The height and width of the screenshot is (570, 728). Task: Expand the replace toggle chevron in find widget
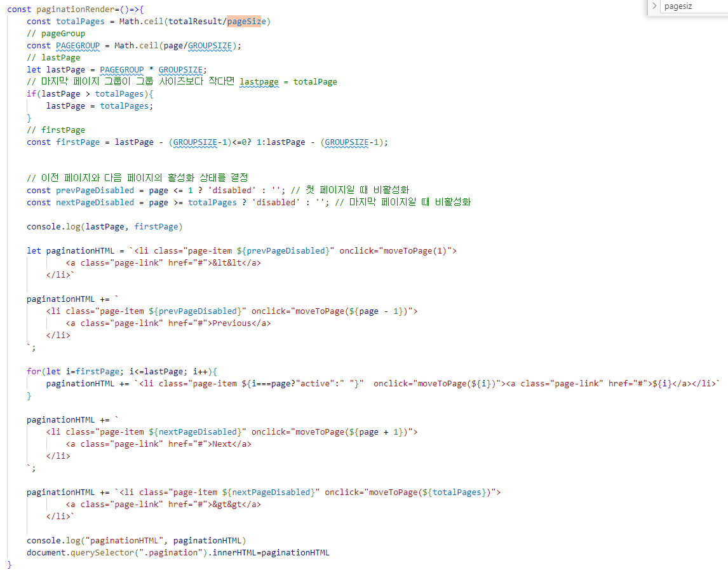pyautogui.click(x=654, y=6)
